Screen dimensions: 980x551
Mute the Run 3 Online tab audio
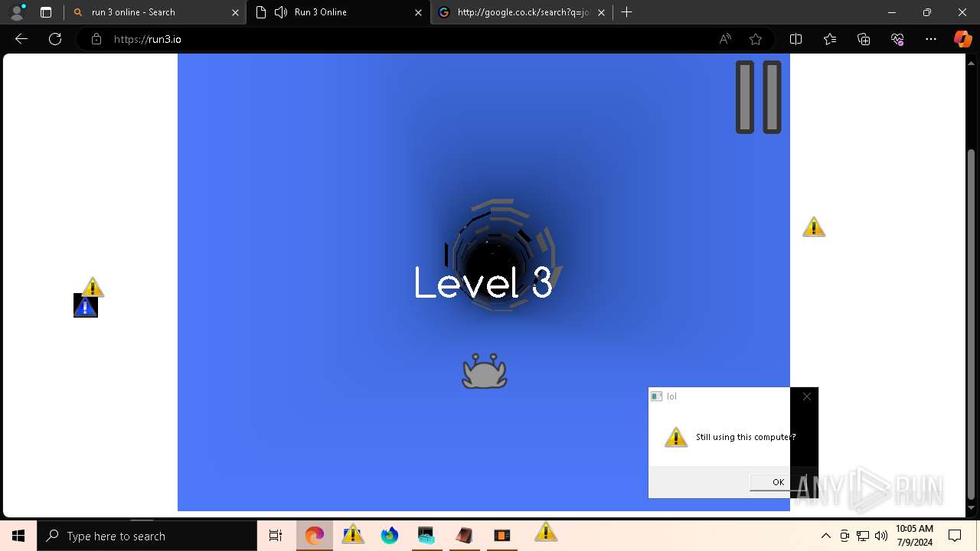pos(281,12)
